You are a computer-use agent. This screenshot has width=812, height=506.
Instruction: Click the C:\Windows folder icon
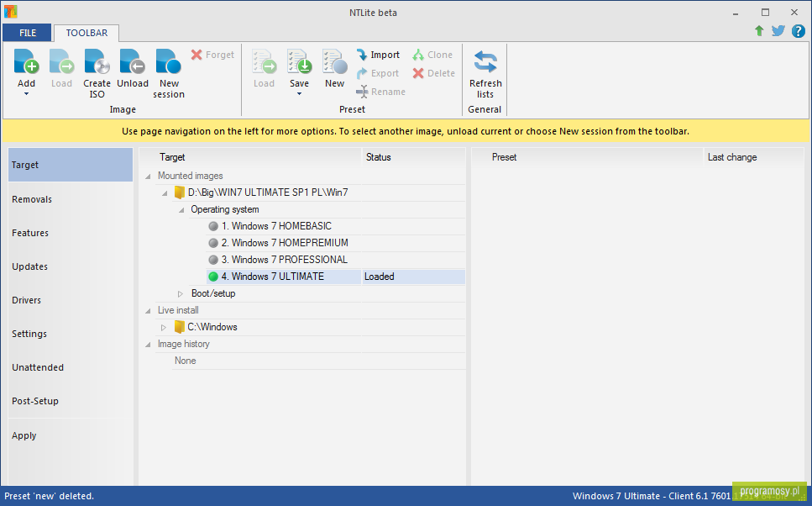click(x=179, y=327)
